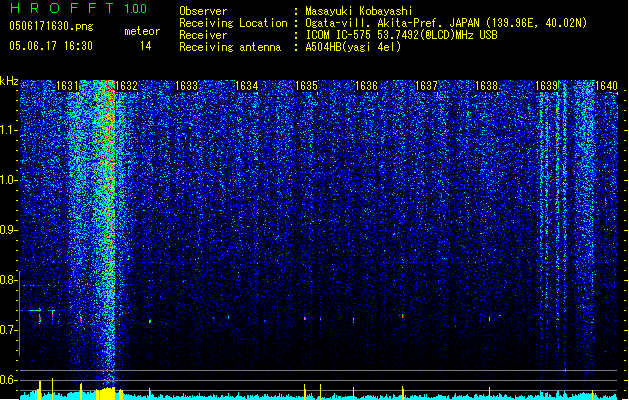Click the 1639 time marker

point(546,86)
